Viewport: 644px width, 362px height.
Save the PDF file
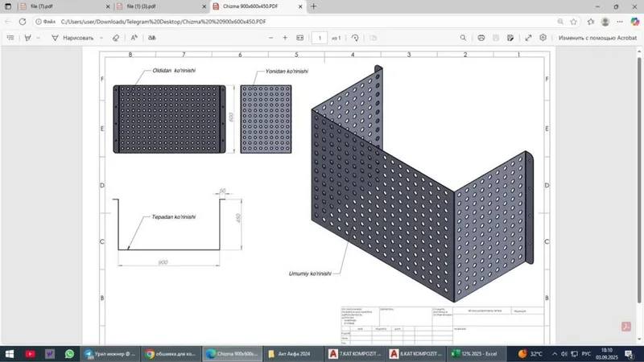(496, 38)
